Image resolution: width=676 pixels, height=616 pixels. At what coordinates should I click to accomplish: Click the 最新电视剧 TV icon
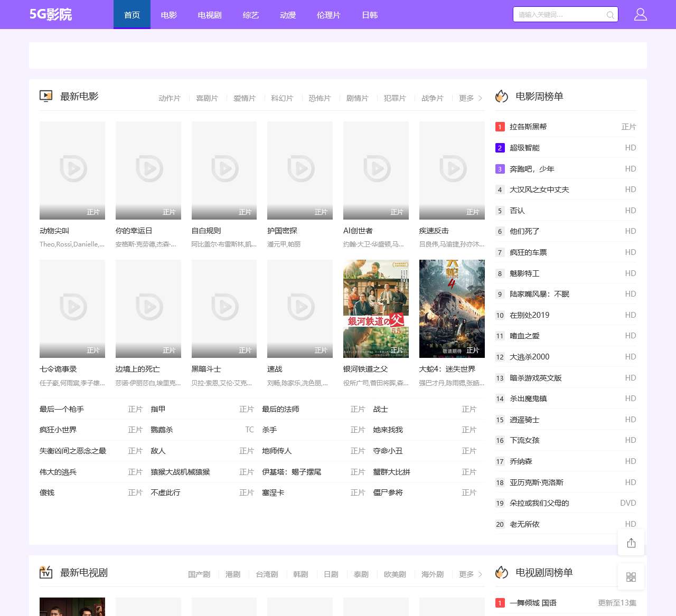pos(46,572)
